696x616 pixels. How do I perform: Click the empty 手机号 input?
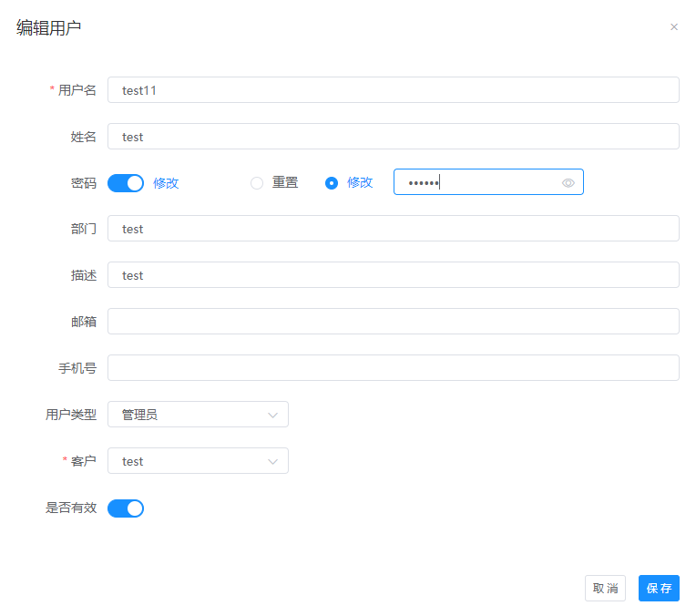coord(393,368)
